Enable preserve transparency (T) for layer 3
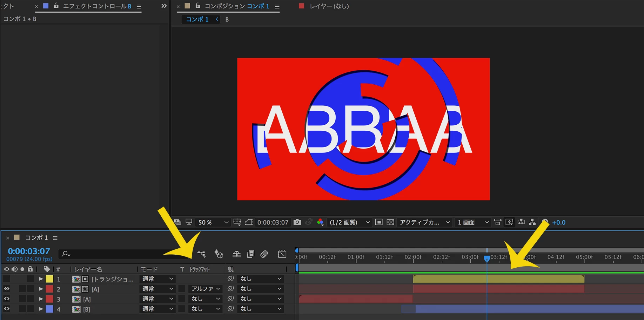The height and width of the screenshot is (320, 644). (x=182, y=299)
